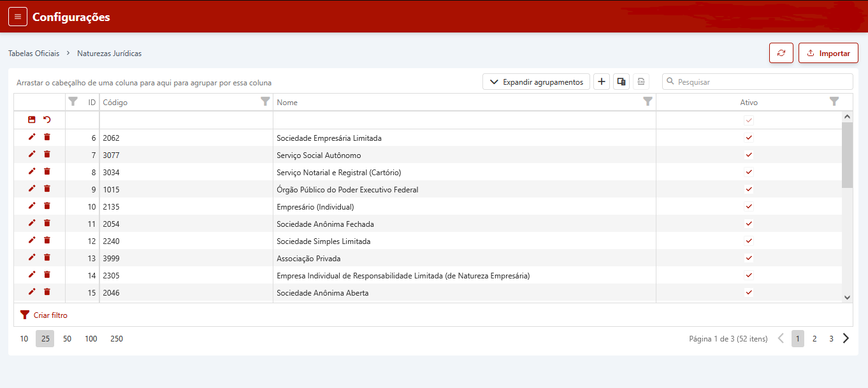Image resolution: width=868 pixels, height=388 pixels.
Task: Go to page 2 of the table
Action: [x=814, y=339]
